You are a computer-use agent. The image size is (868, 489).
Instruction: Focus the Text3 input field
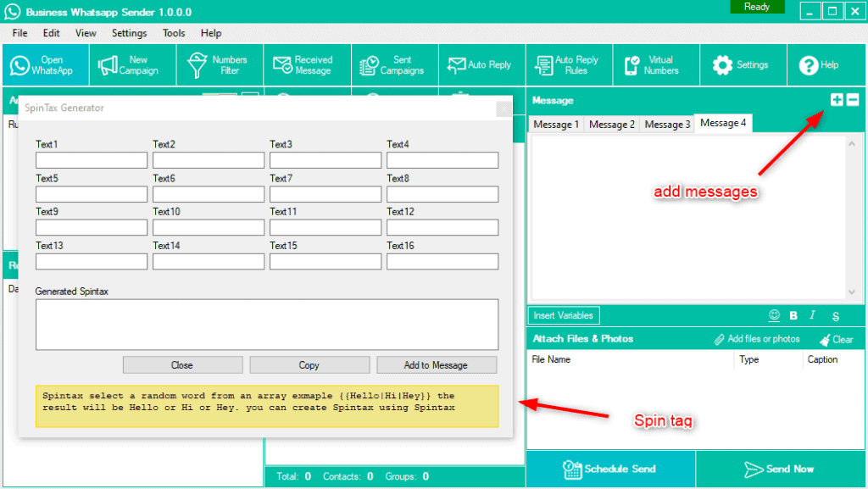[325, 160]
